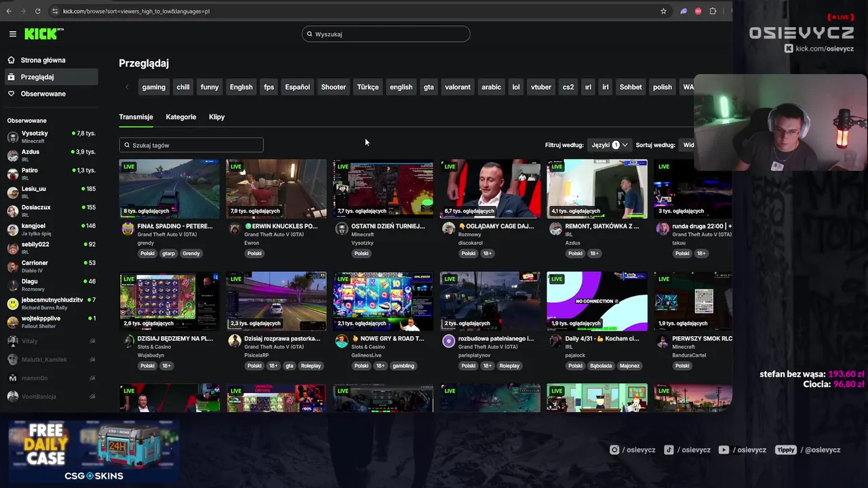Filter by the Español tag
The width and height of the screenshot is (868, 488).
click(x=297, y=87)
